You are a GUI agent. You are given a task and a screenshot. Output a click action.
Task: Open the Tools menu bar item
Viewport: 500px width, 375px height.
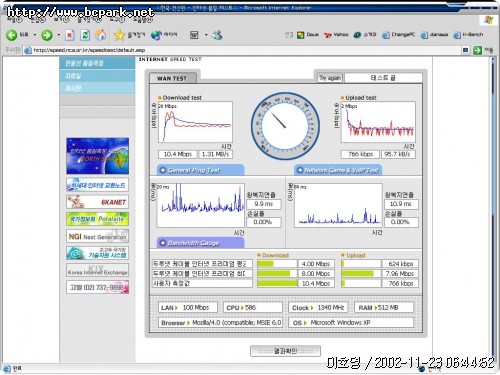click(x=117, y=20)
